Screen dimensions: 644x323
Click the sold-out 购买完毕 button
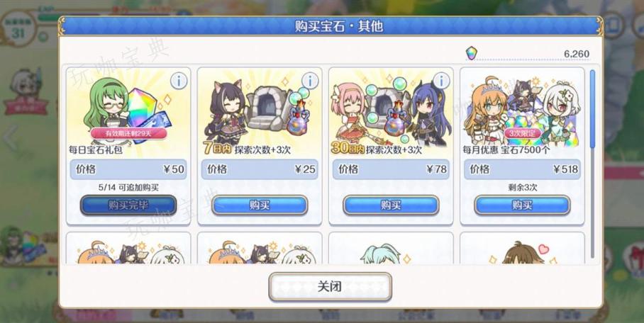tap(128, 205)
